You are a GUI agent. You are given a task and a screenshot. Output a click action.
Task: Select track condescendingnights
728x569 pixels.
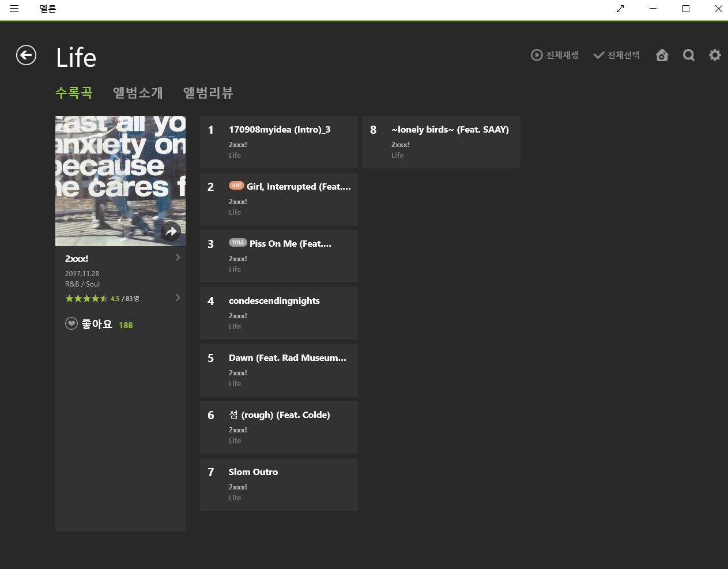[279, 313]
